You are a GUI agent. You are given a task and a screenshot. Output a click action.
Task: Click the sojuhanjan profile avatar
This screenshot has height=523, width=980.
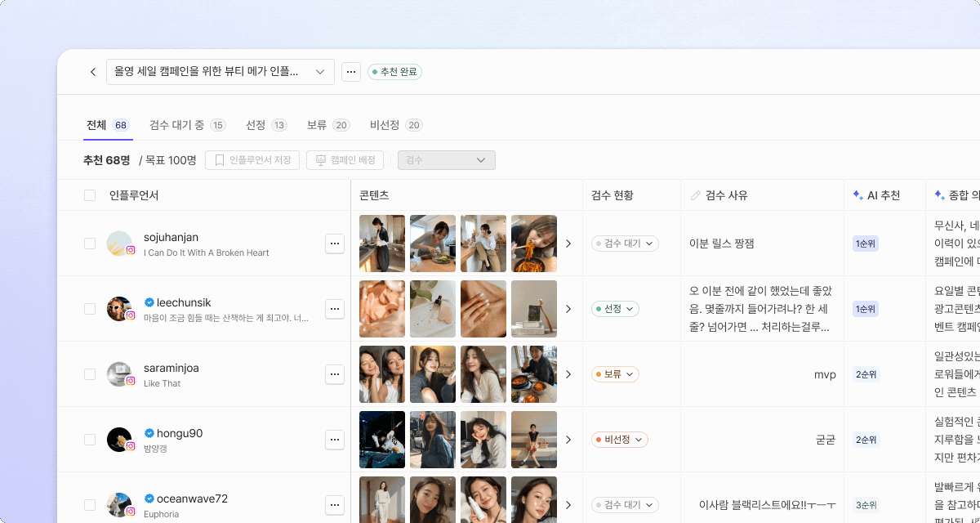pos(119,244)
